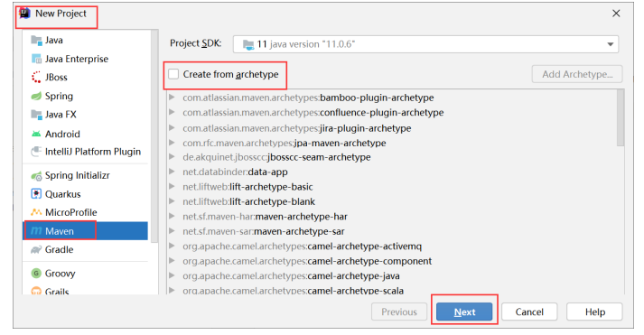Select Android project type
Image resolution: width=644 pixels, height=335 pixels.
coord(86,134)
